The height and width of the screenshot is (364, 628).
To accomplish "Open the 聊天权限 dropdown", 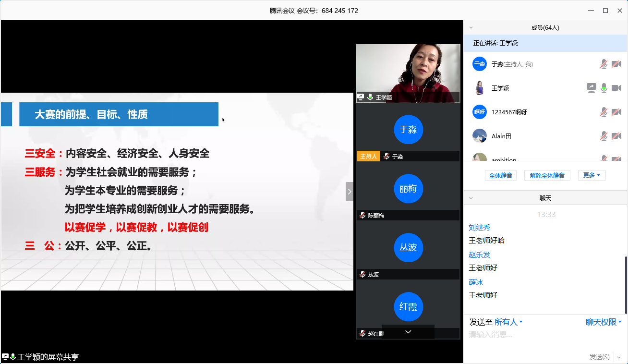I will (604, 322).
